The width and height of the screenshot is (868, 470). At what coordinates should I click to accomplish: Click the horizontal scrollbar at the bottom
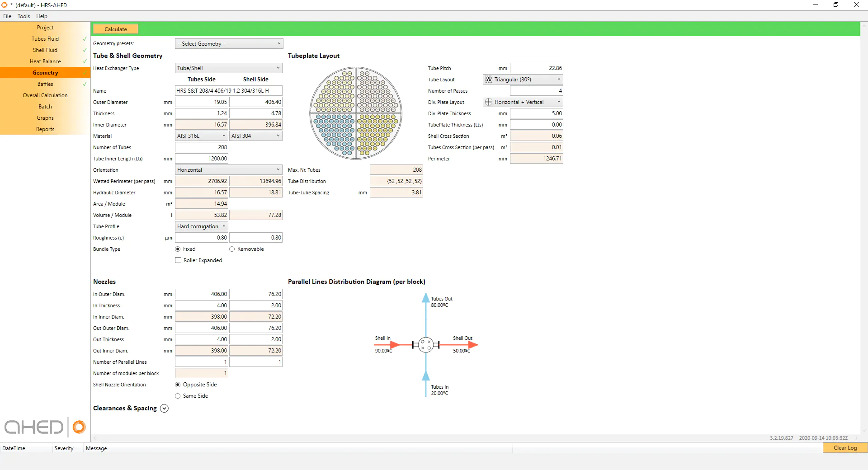coord(476,438)
